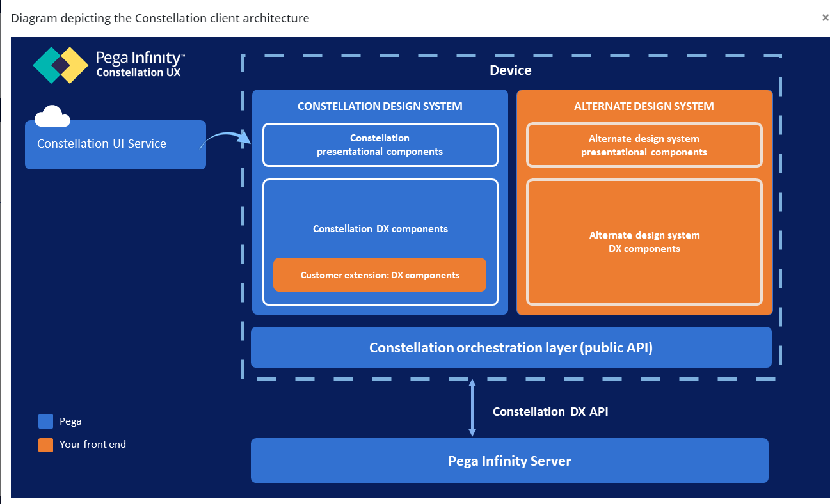This screenshot has width=839, height=504.
Task: Select Alternate design system DX components box
Action: (x=644, y=242)
